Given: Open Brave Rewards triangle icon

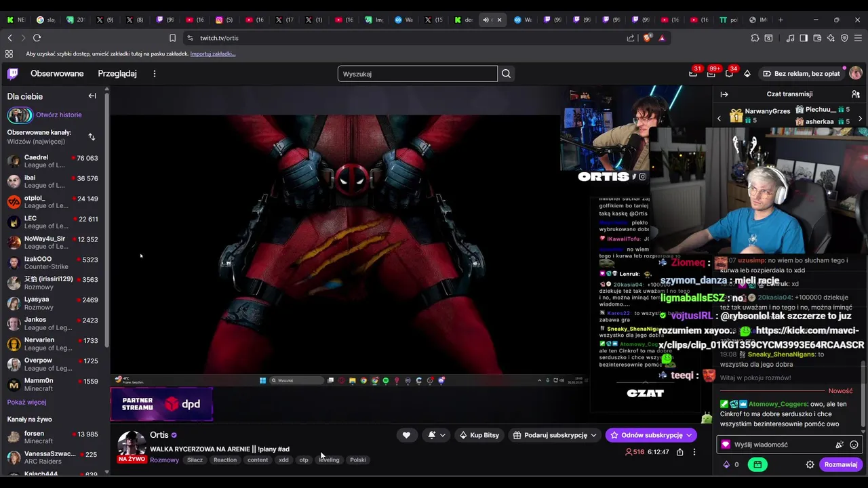Looking at the screenshot, I should point(662,38).
